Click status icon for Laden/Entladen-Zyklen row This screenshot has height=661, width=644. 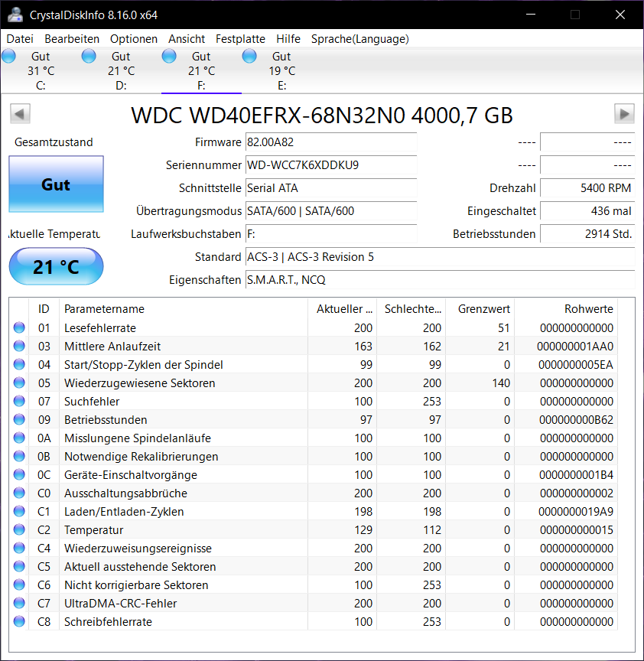pyautogui.click(x=19, y=511)
